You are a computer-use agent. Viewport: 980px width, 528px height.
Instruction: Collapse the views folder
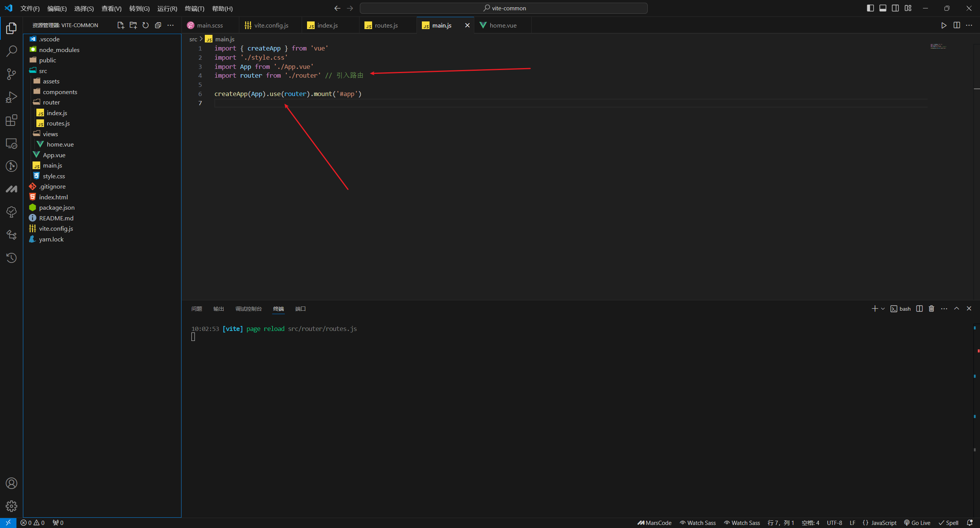click(50, 134)
